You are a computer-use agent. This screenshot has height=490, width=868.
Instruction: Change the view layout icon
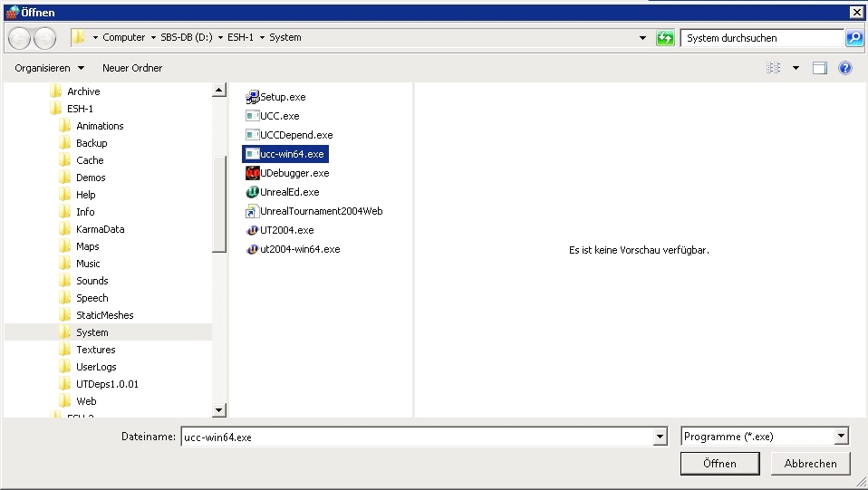pos(774,68)
